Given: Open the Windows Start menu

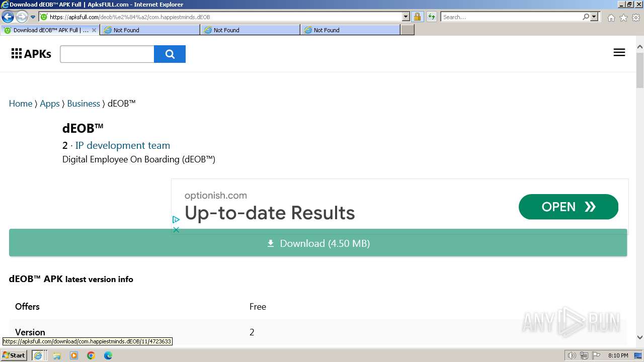Looking at the screenshot, I should coord(14,355).
